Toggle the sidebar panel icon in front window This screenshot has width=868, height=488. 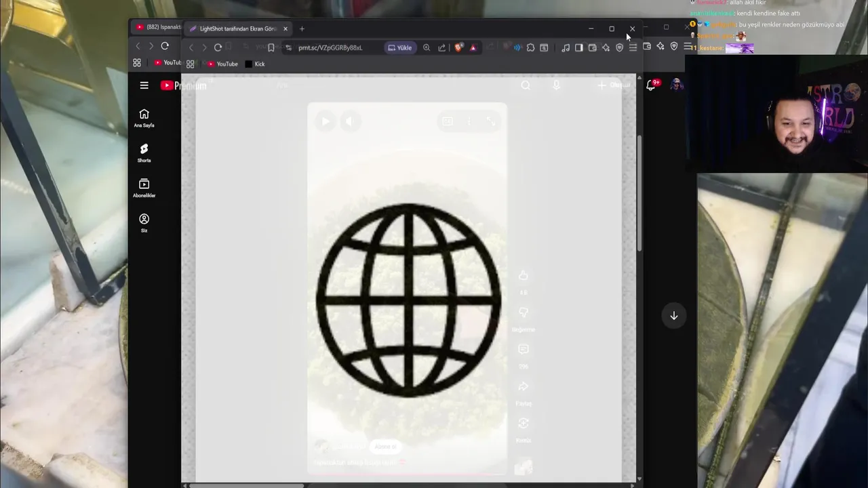[x=578, y=47]
